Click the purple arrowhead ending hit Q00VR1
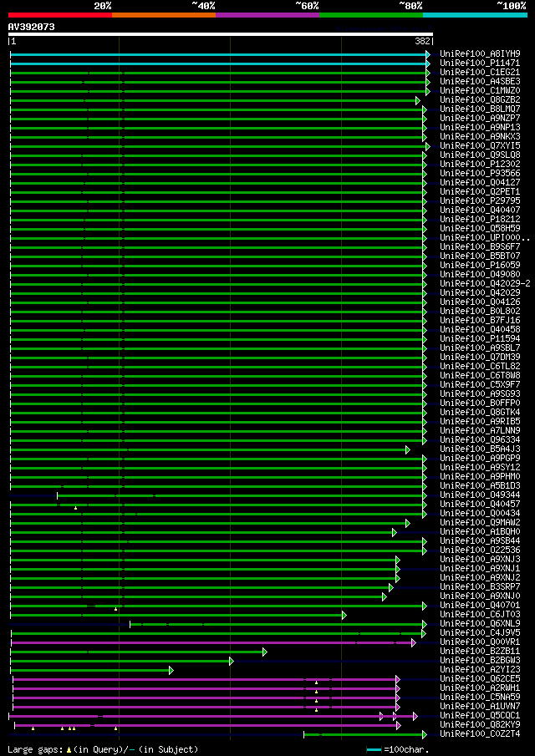Image resolution: width=535 pixels, height=756 pixels. pyautogui.click(x=414, y=642)
